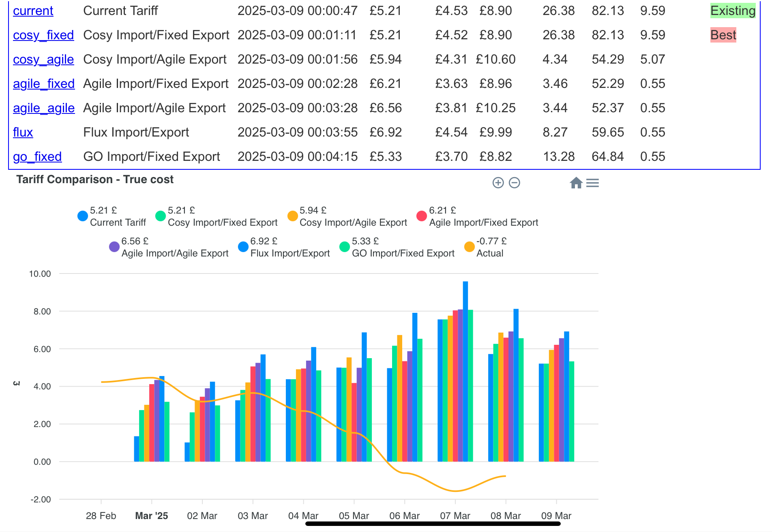Click the '5.07' table value
The width and height of the screenshot is (772, 532).
653,60
